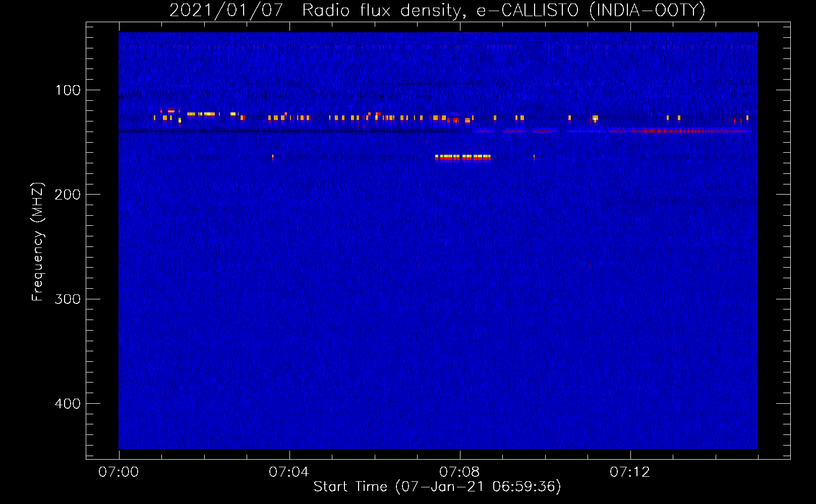Click the 'Frequency (MHZ)' axis label
Image resolution: width=816 pixels, height=504 pixels.
[x=38, y=242]
